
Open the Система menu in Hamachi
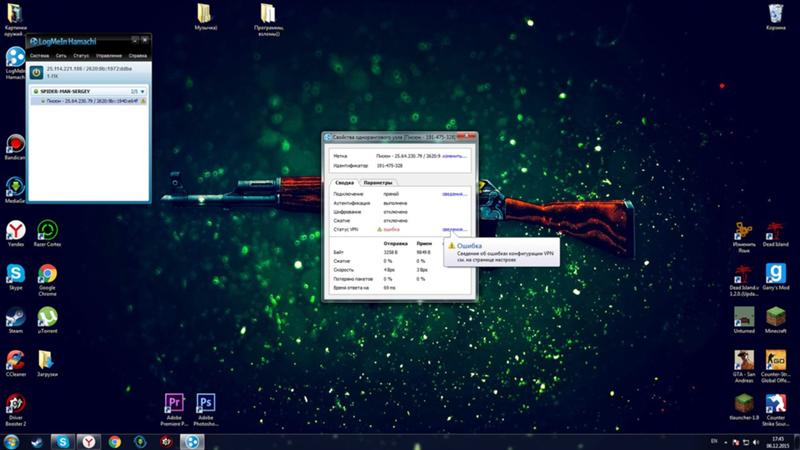click(x=39, y=56)
